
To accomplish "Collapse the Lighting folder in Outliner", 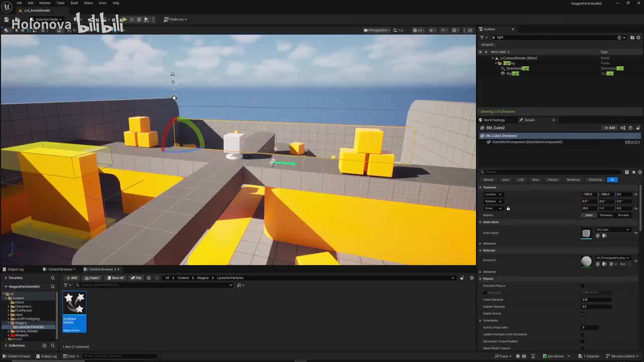I will coord(496,63).
